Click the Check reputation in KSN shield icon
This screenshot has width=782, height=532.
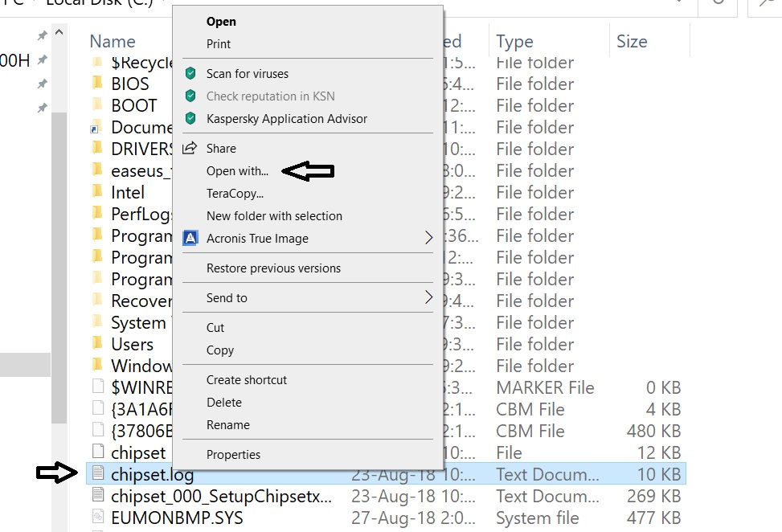pyautogui.click(x=190, y=94)
